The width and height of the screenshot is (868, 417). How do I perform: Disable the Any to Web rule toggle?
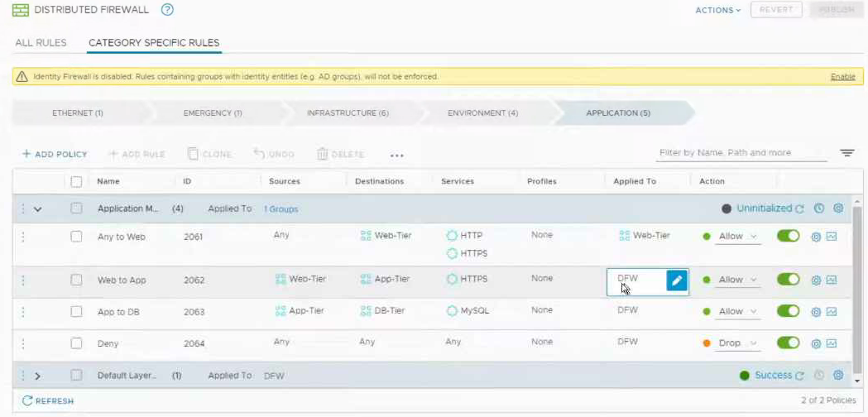coord(788,236)
